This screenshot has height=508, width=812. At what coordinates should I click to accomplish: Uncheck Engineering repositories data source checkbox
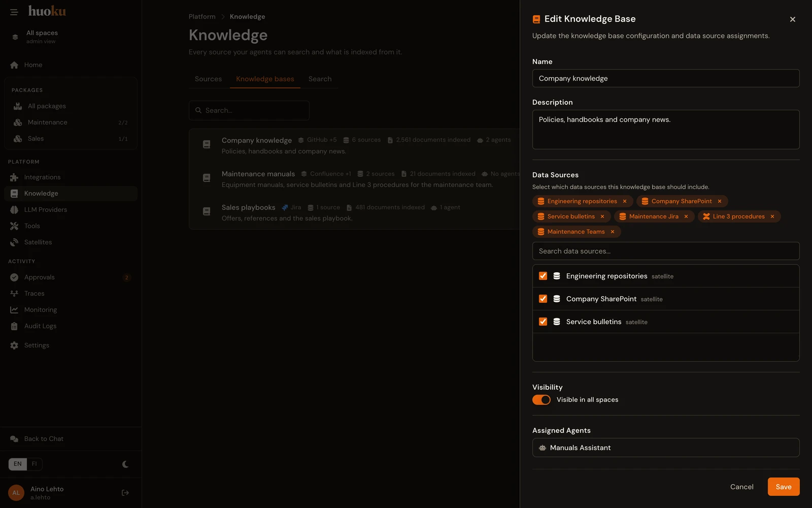pyautogui.click(x=543, y=276)
